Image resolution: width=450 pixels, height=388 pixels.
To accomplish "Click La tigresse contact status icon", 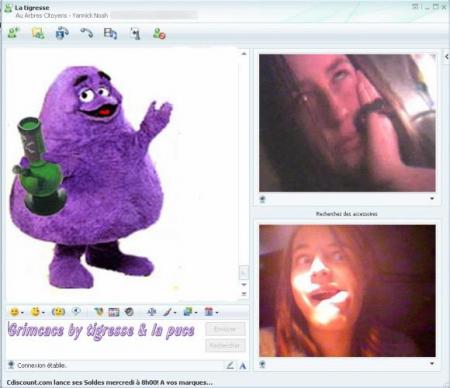I will click(x=8, y=8).
